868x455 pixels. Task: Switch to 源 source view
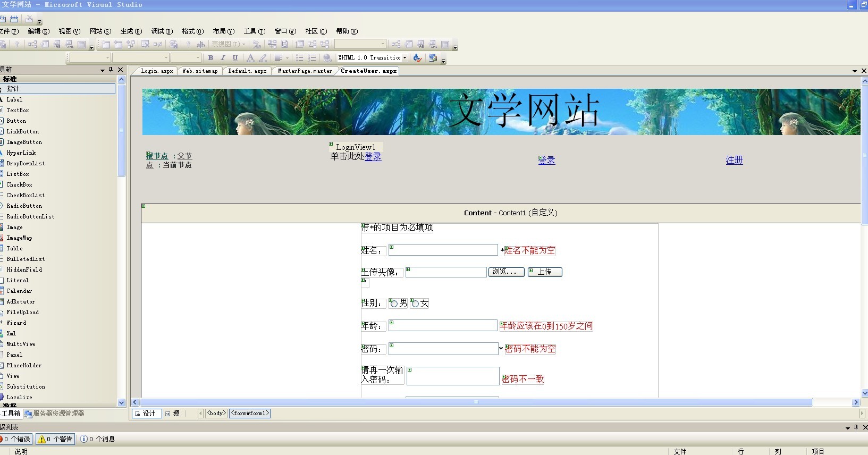pos(173,414)
